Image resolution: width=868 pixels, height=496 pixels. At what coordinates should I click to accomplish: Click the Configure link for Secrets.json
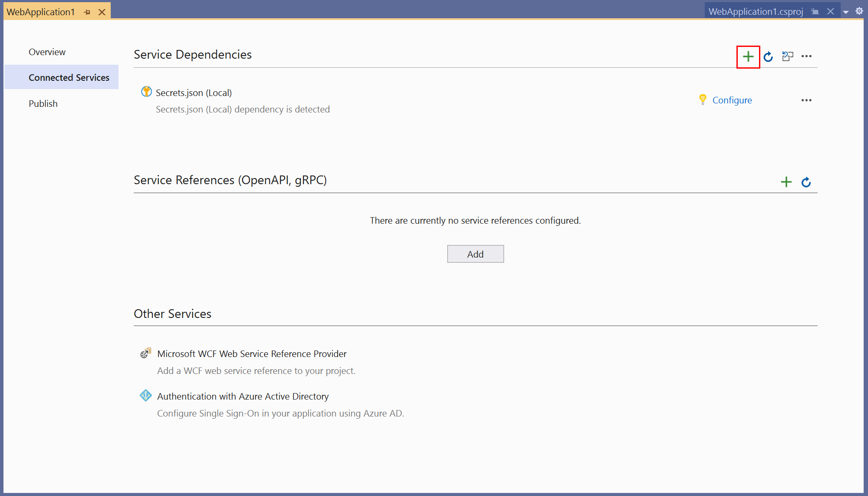733,99
